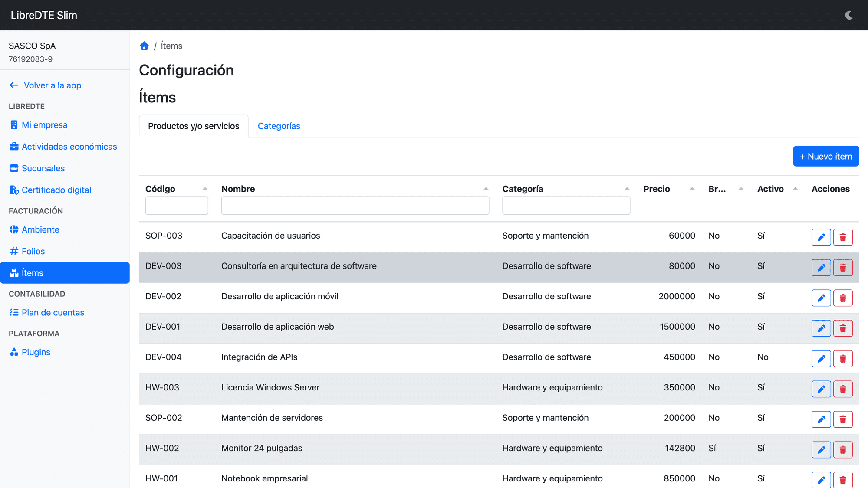The height and width of the screenshot is (488, 868).
Task: Sort table by Br... column arrow
Action: coord(741,189)
